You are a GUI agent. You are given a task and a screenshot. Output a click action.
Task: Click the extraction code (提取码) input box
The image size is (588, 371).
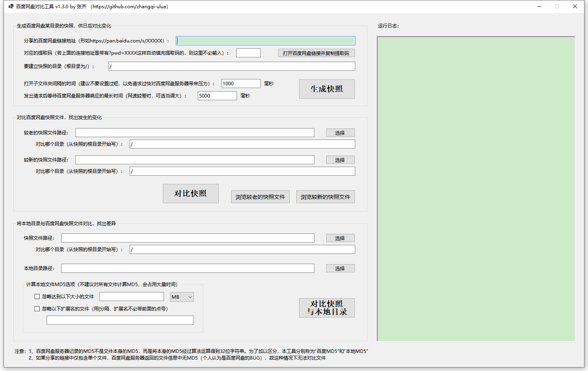point(248,53)
